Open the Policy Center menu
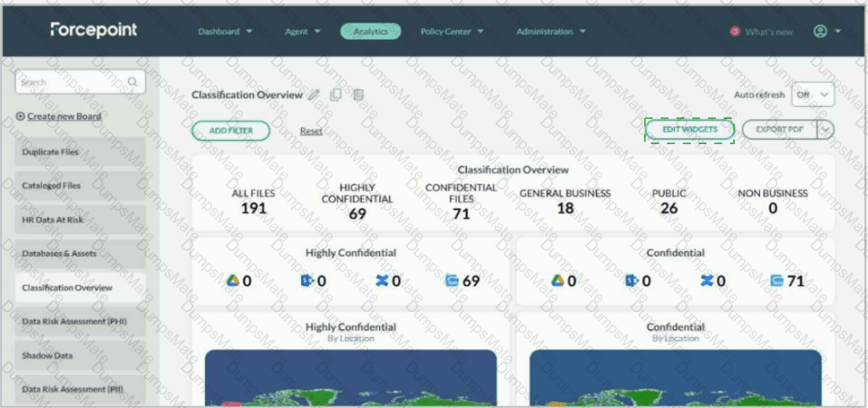 tap(452, 32)
